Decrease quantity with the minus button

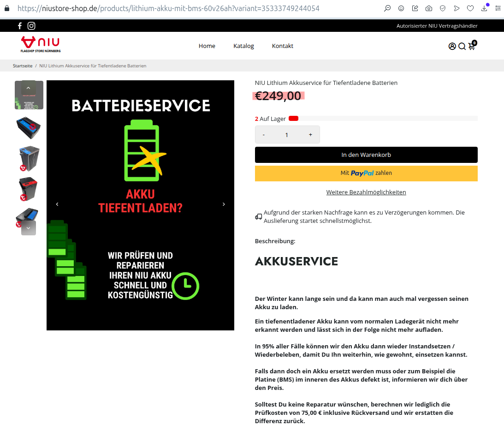click(264, 135)
